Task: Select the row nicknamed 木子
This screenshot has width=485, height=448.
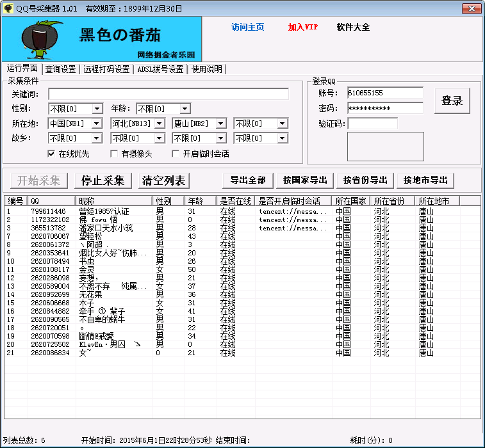Action: [x=242, y=303]
